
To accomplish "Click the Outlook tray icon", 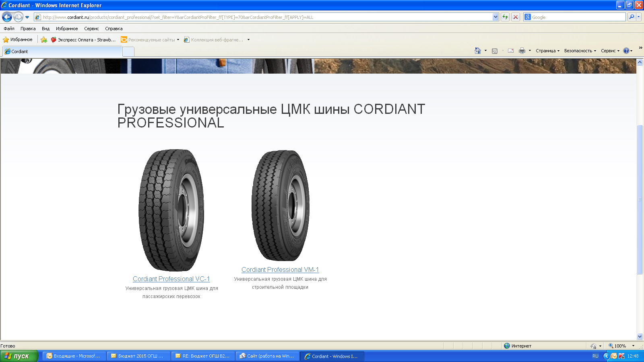I will (614, 356).
